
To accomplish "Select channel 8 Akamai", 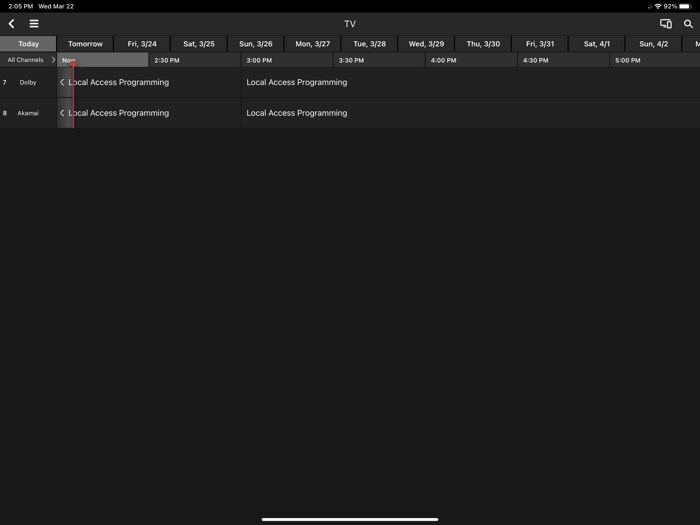I will [x=28, y=113].
